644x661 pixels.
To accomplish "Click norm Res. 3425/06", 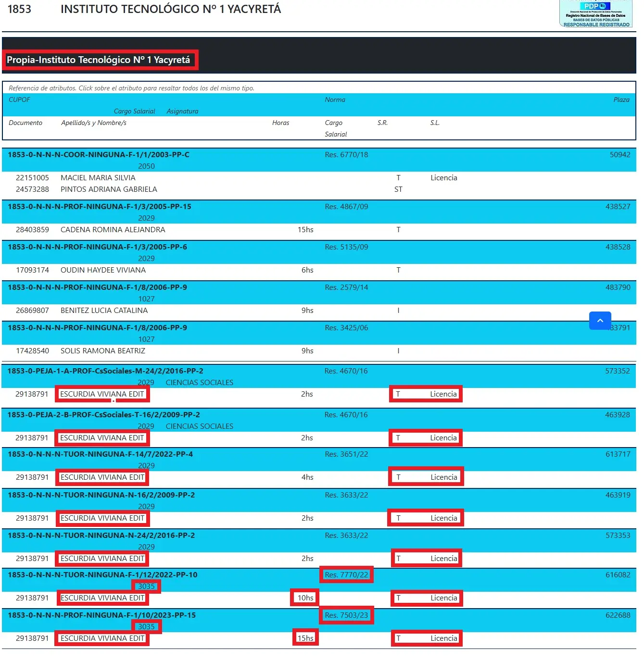I will [x=346, y=328].
